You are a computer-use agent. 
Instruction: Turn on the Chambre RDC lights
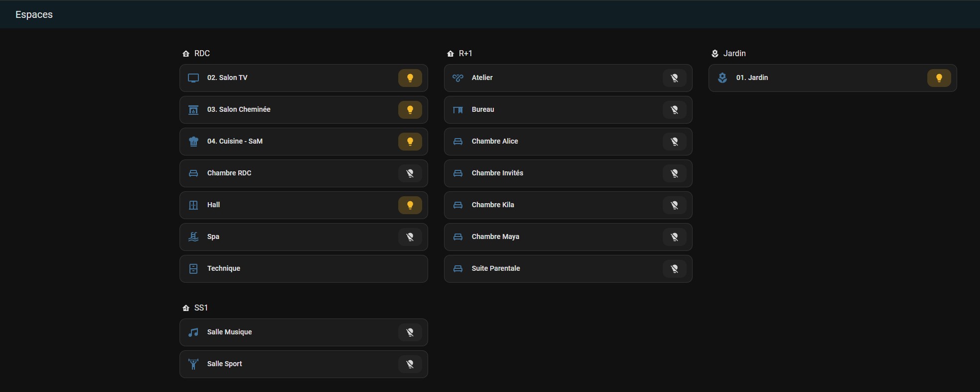point(410,173)
